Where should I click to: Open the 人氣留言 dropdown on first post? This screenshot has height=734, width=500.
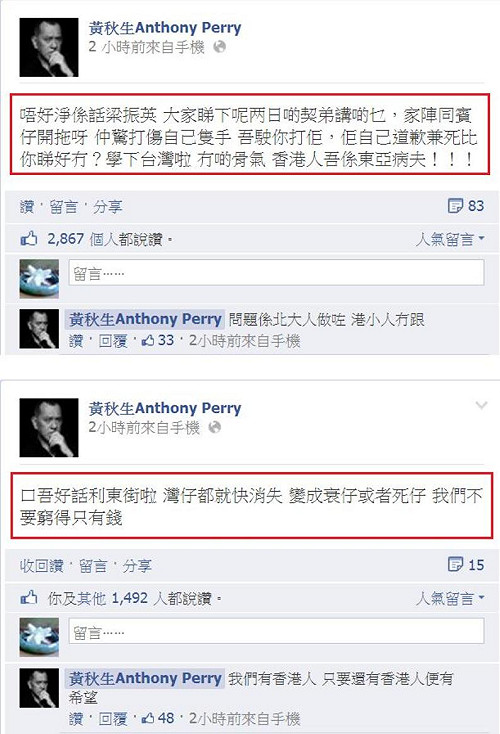(x=450, y=239)
